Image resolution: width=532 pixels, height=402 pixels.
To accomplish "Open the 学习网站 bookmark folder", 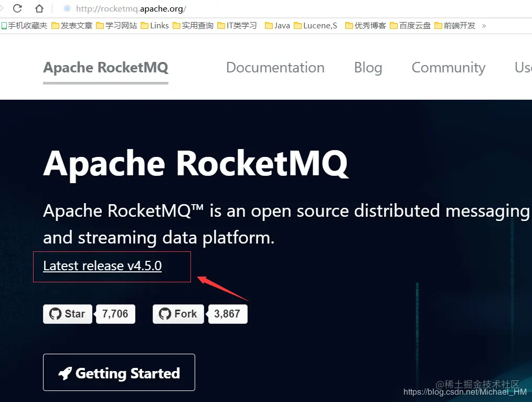I will (x=116, y=26).
